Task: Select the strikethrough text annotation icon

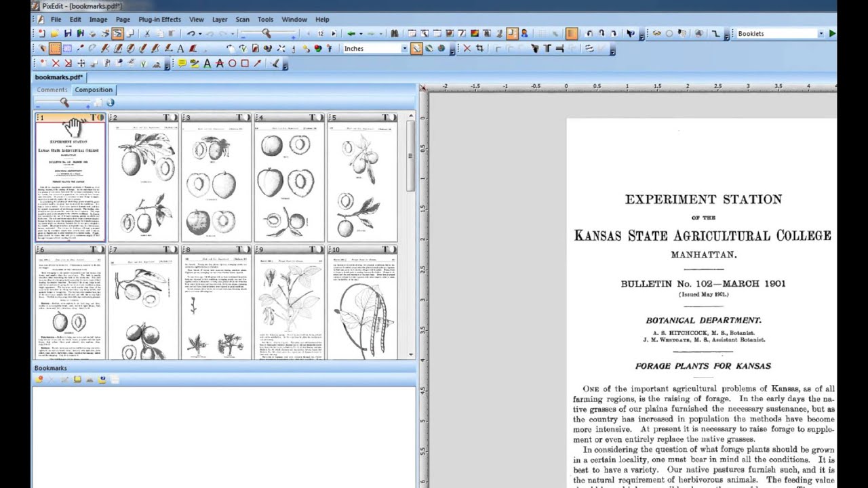Action: pyautogui.click(x=219, y=63)
